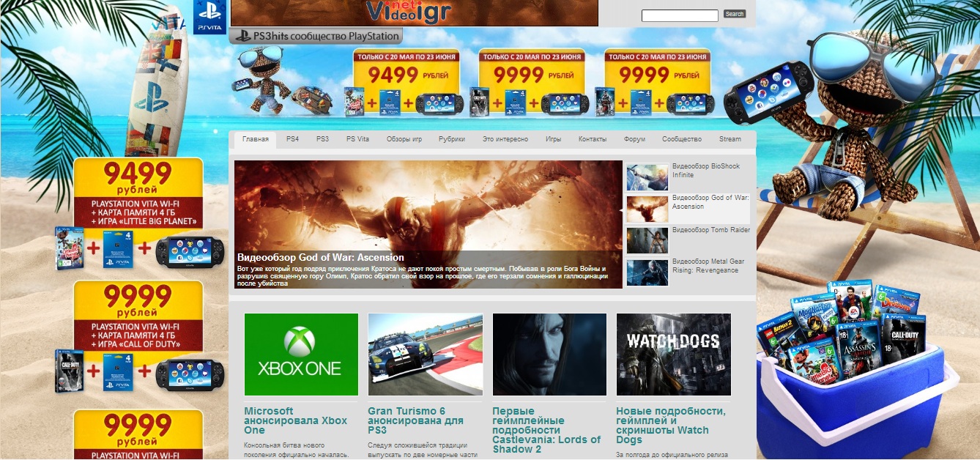This screenshot has height=460, width=980.
Task: Click the PS3hits сообщество PlayStation logo
Action: 316,36
